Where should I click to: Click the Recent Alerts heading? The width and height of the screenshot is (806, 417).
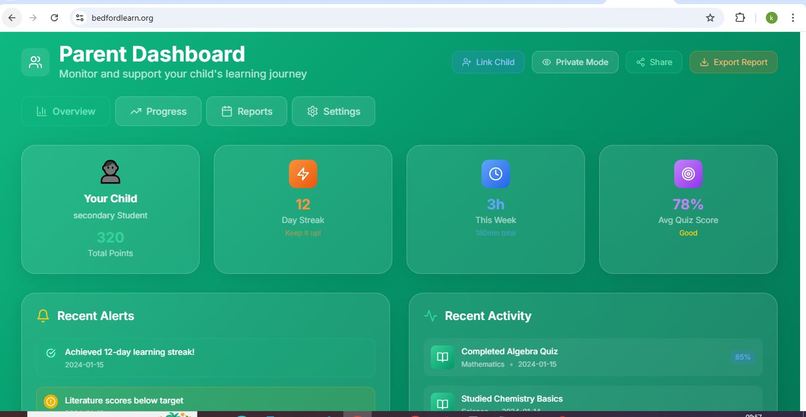[x=96, y=316]
